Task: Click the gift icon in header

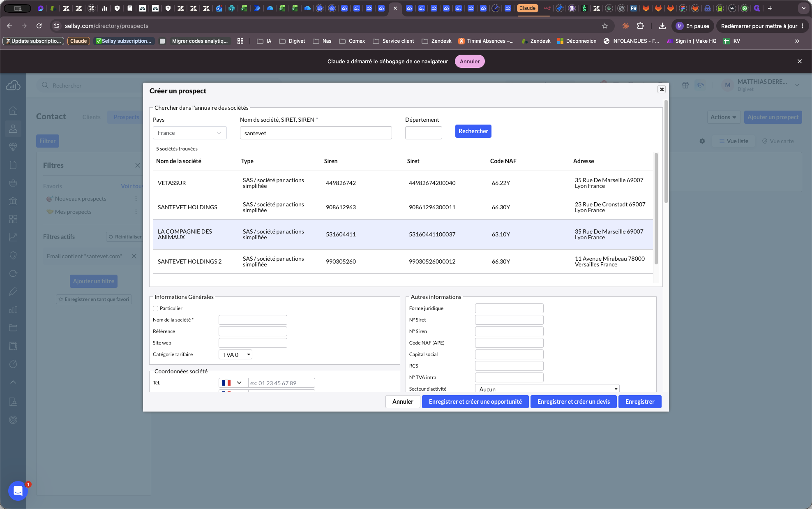Action: tap(685, 85)
